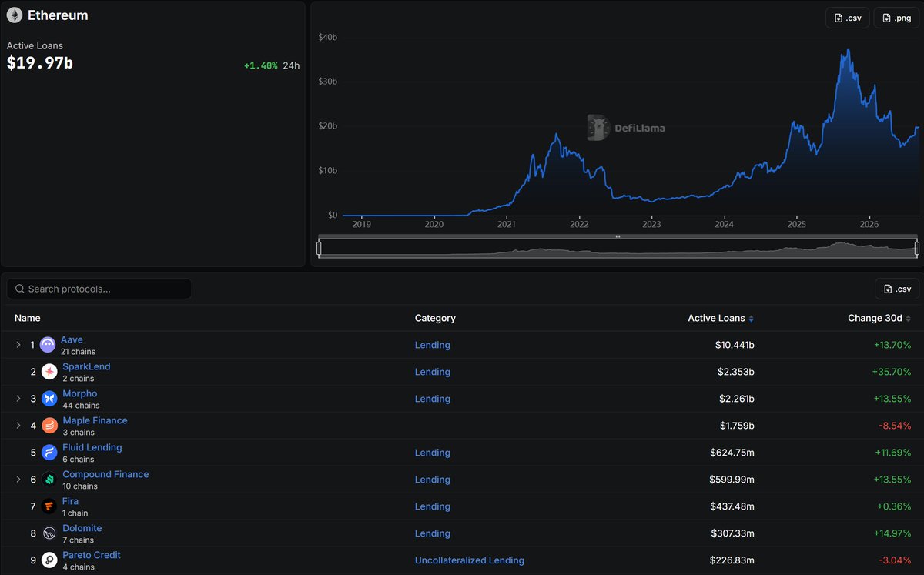This screenshot has width=924, height=575.
Task: Open Lending category in Fluid Lending row
Action: [x=433, y=453]
